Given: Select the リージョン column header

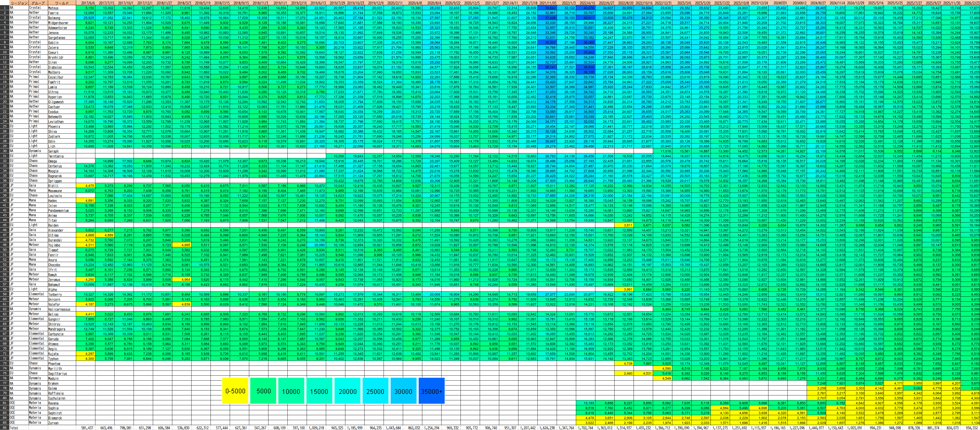Looking at the screenshot, I should (x=19, y=3).
